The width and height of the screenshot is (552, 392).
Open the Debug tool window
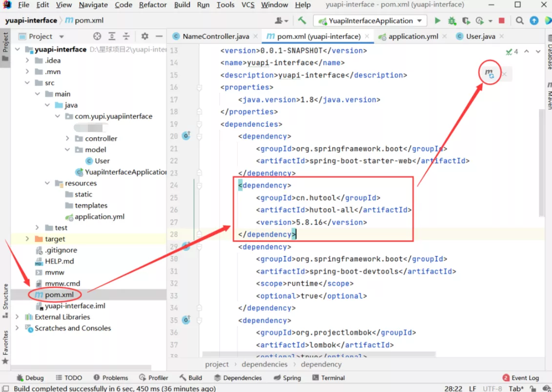(x=30, y=378)
